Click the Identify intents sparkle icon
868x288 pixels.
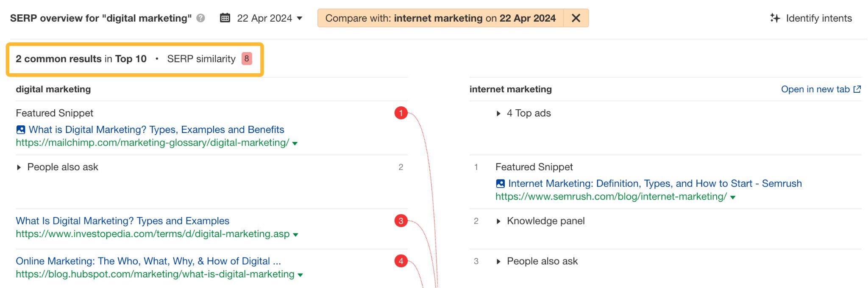click(x=774, y=18)
